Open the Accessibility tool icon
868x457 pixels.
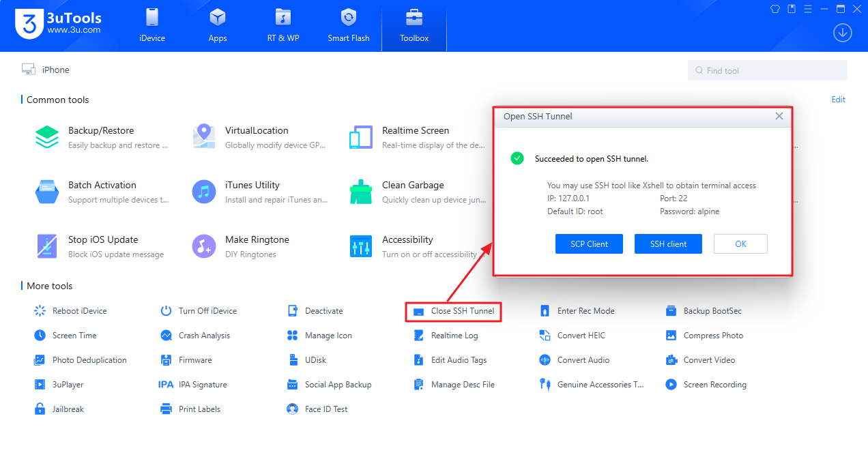(361, 246)
